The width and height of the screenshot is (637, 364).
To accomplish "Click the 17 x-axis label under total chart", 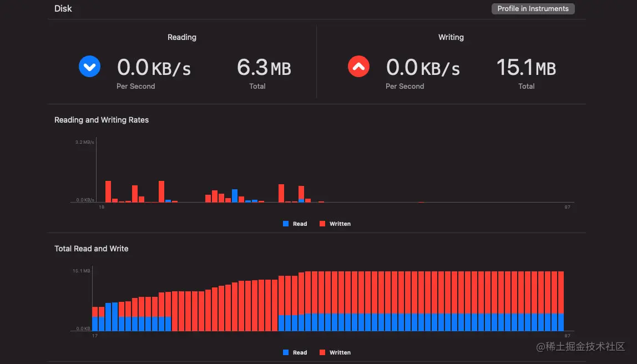I will click(95, 336).
